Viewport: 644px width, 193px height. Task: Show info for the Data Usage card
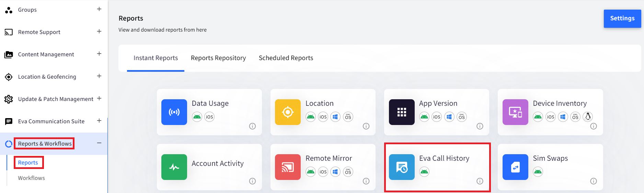[x=252, y=126]
